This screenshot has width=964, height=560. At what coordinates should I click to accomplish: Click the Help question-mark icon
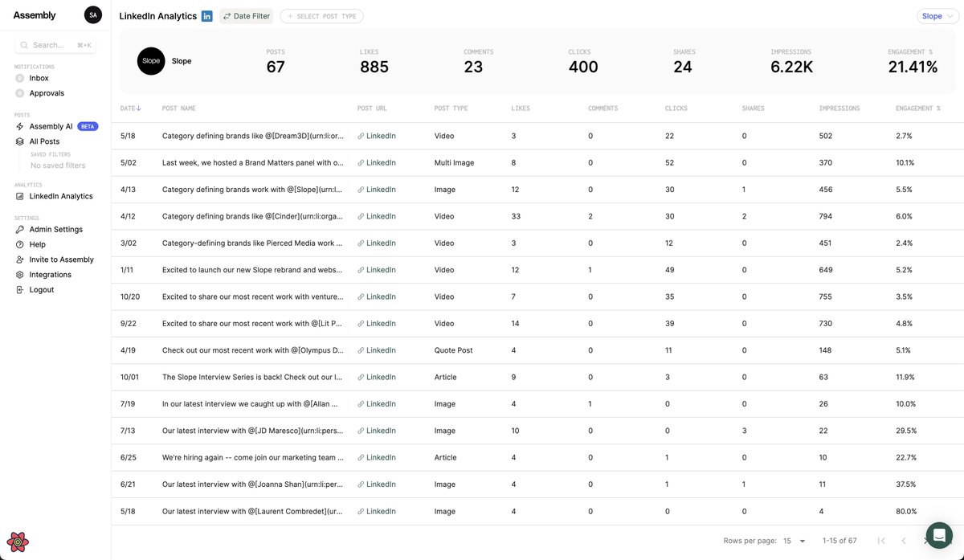point(20,244)
